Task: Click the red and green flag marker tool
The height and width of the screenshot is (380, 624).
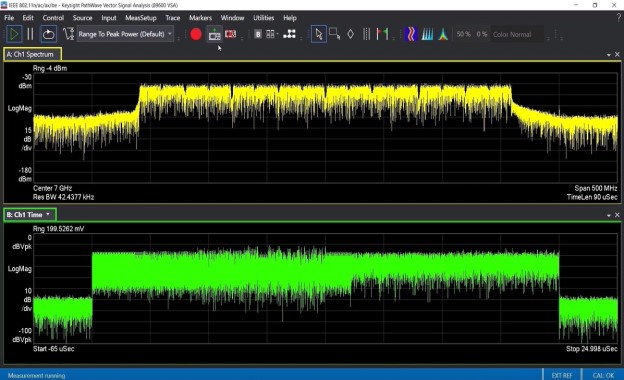Action: pyautogui.click(x=382, y=34)
